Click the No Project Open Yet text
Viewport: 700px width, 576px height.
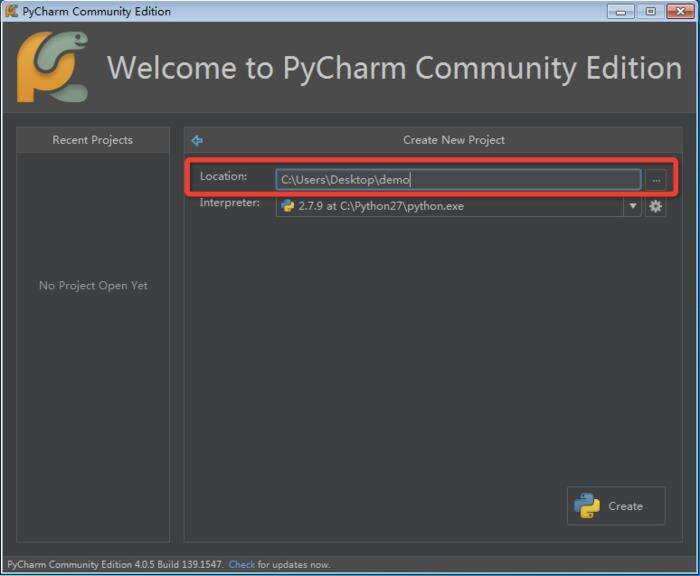coord(93,286)
